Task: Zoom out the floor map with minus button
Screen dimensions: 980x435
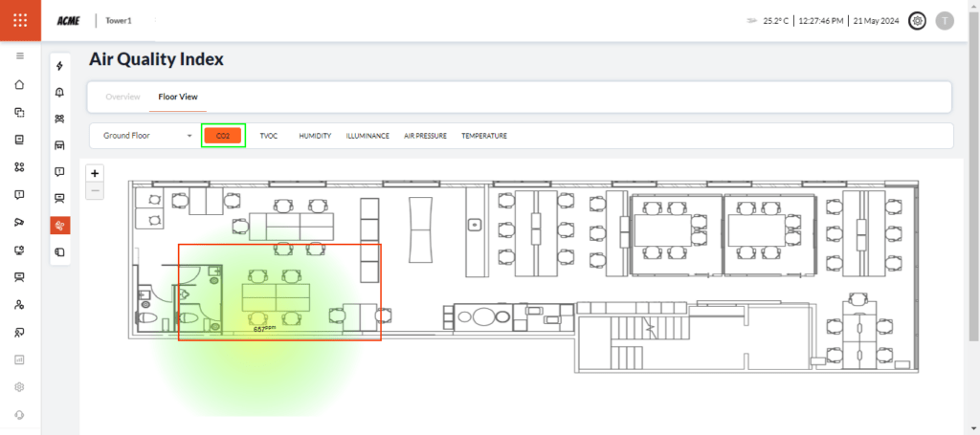Action: click(95, 191)
